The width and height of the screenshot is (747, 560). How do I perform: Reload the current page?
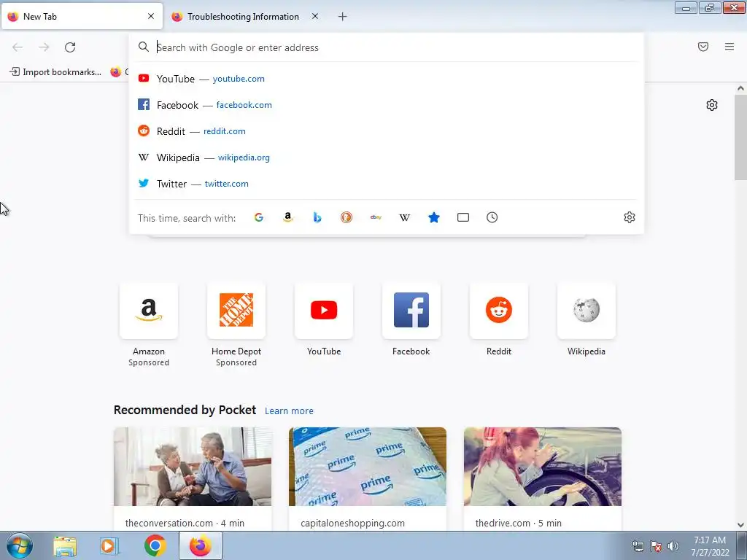(70, 47)
